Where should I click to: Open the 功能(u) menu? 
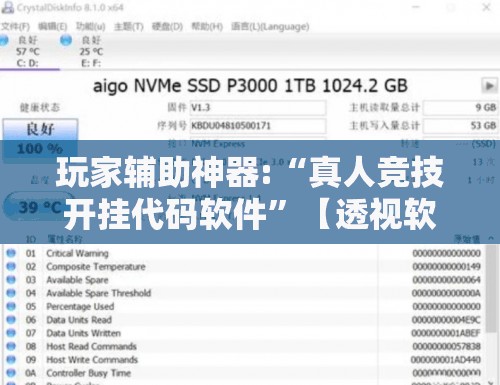[91, 26]
